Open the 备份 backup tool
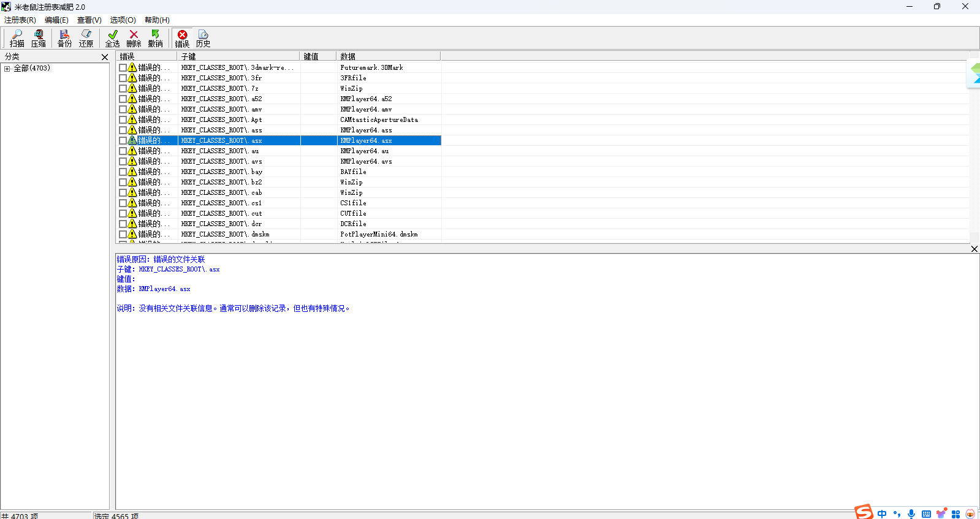This screenshot has width=980, height=519. click(x=64, y=38)
